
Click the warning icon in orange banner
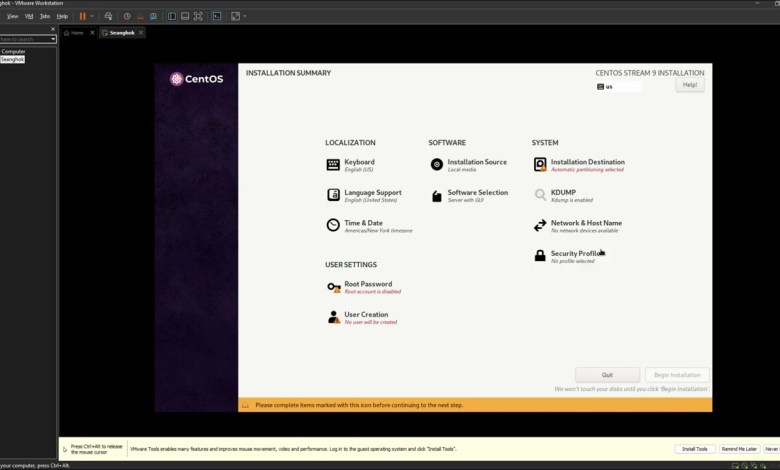pos(245,405)
